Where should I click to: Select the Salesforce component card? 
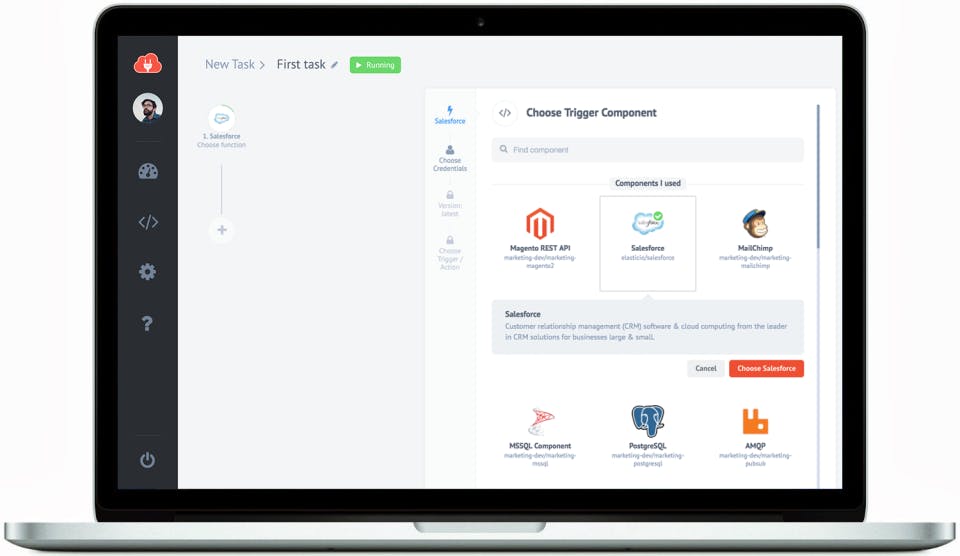(x=648, y=243)
